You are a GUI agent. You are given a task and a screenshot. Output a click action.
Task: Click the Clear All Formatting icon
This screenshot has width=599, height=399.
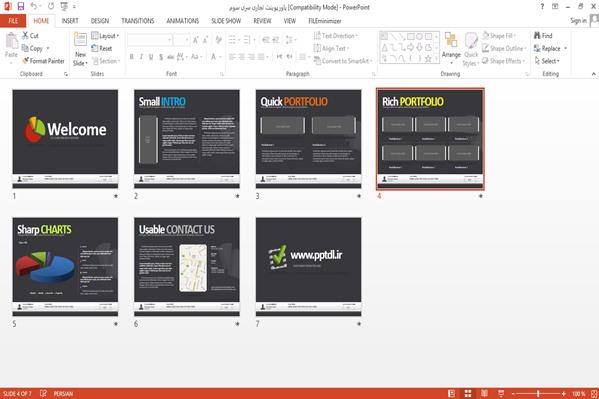[x=219, y=39]
